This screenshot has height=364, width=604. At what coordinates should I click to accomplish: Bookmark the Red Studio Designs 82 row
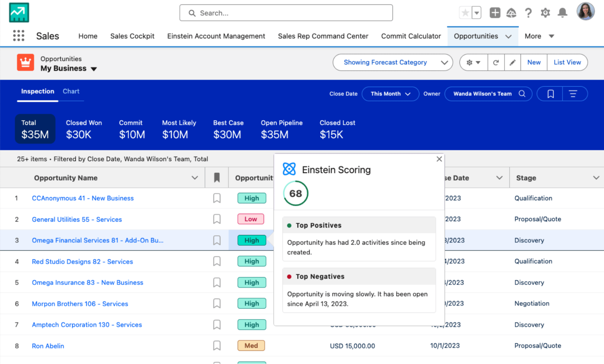pos(217,261)
